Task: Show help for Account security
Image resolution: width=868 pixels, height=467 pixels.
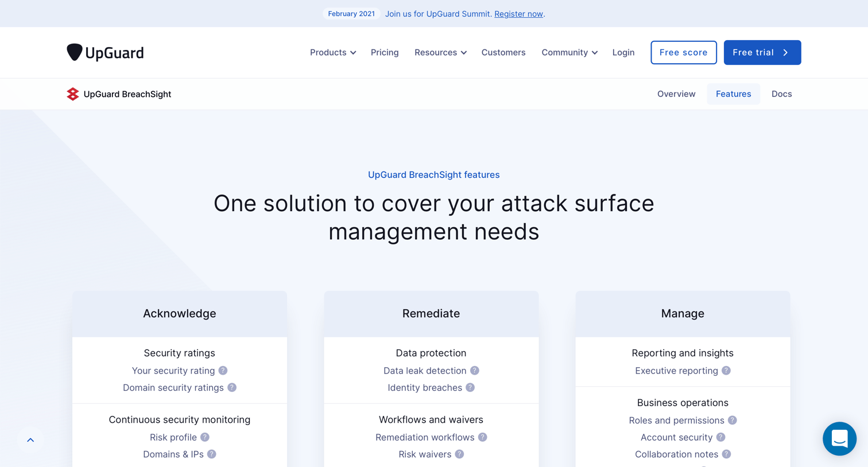Action: tap(721, 437)
